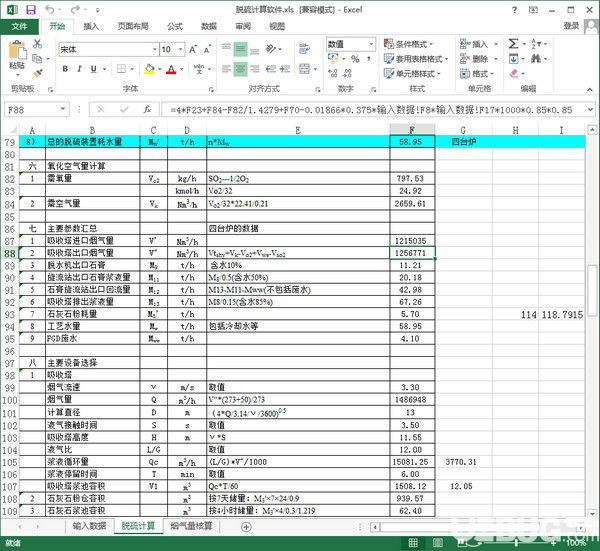Click the Undo arrow icon
600x551 pixels.
point(50,10)
